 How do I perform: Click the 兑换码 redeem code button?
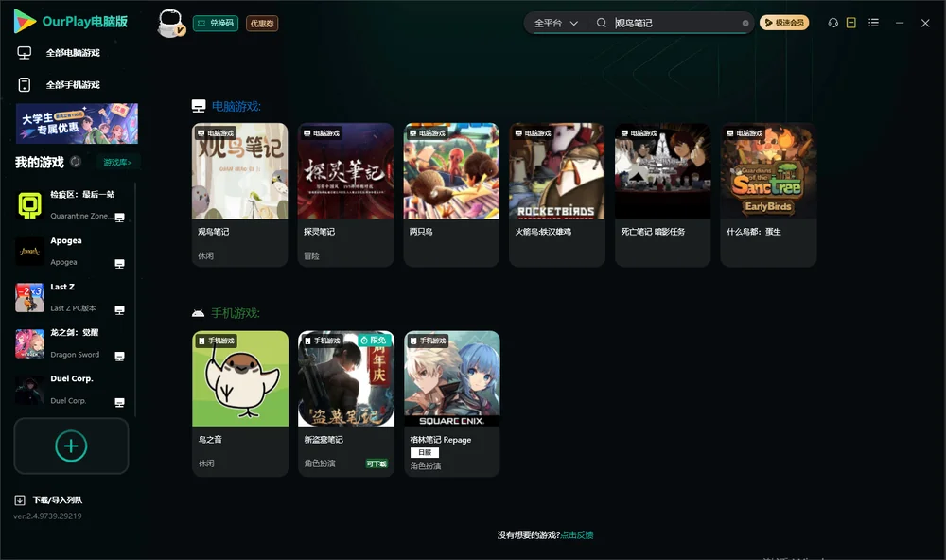point(216,23)
